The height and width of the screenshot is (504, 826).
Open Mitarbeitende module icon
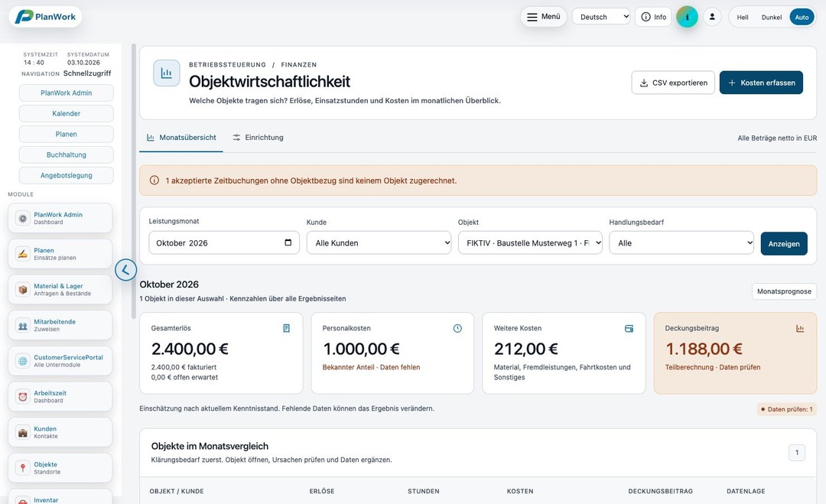pos(23,326)
